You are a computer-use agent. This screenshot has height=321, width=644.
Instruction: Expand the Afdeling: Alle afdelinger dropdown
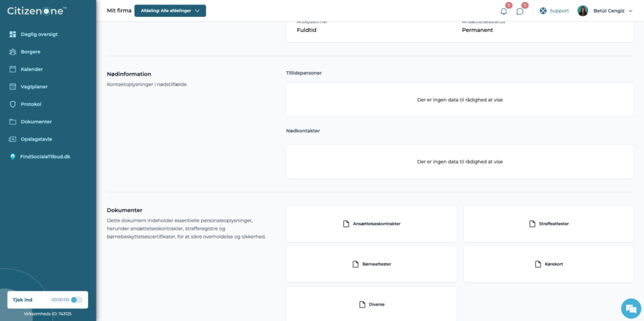coord(170,11)
